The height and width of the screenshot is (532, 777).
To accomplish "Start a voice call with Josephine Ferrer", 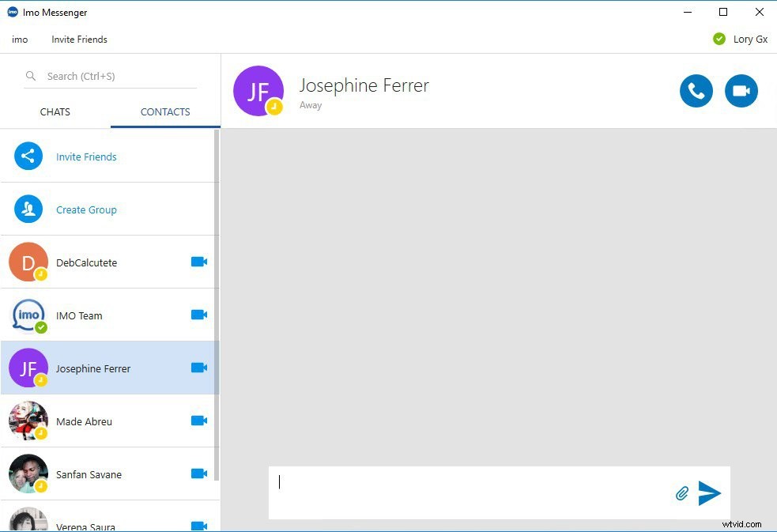I will pos(696,90).
